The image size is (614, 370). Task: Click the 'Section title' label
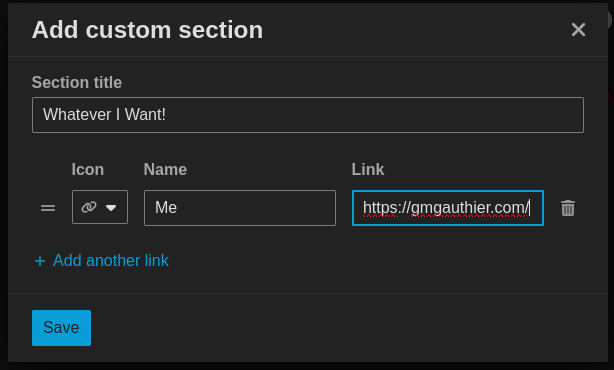[77, 83]
